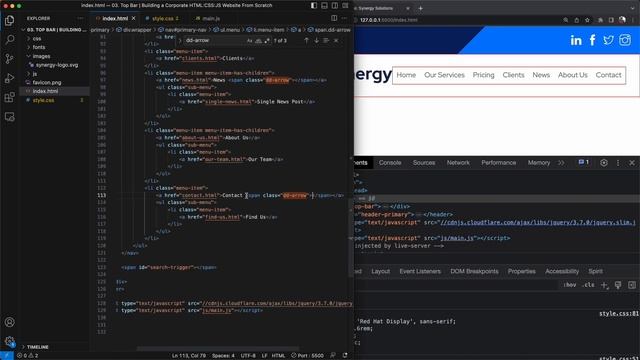Open the Event Listeners pane tab
The image size is (640, 360).
tap(420, 271)
